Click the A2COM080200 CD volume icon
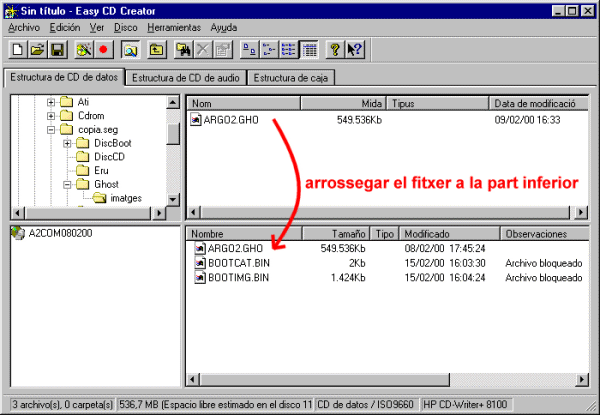600x415 pixels. 18,233
